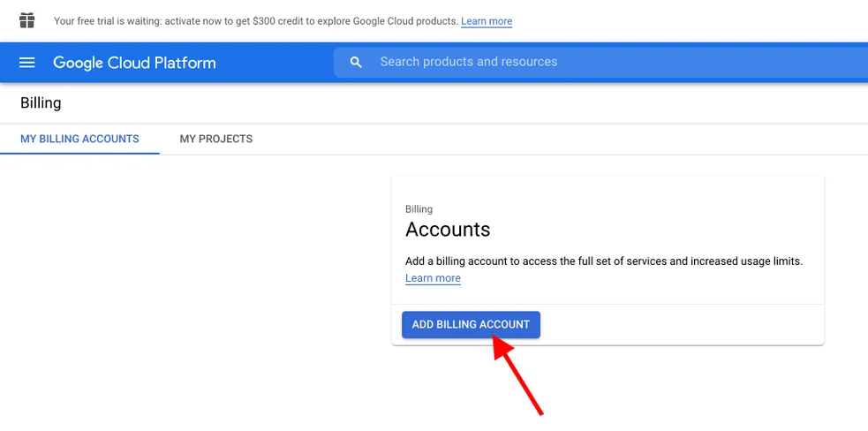Image resolution: width=868 pixels, height=431 pixels.
Task: Click the Google Cloud Platform logo text
Action: click(134, 63)
